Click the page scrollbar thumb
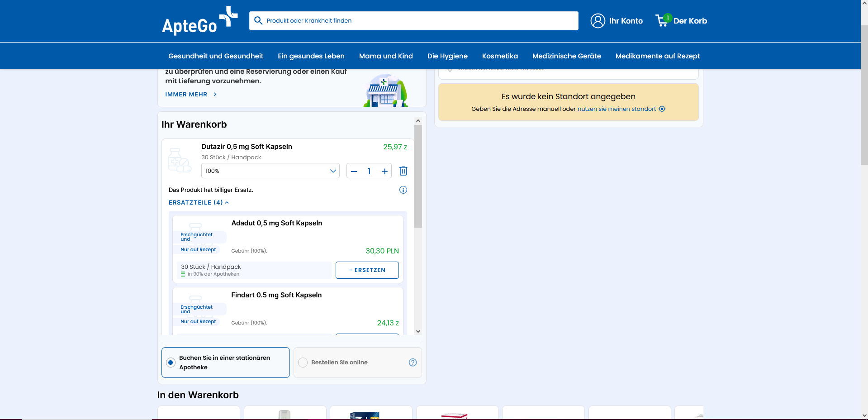The height and width of the screenshot is (420, 868). [864, 95]
